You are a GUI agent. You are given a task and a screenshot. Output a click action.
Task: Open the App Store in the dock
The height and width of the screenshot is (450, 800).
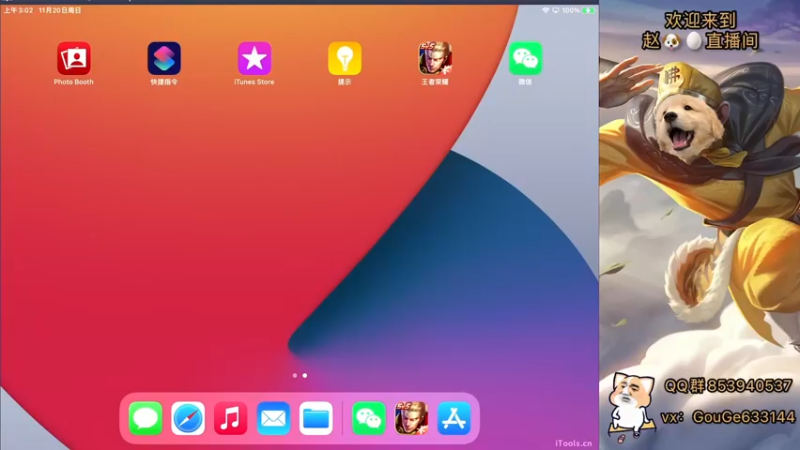[454, 418]
